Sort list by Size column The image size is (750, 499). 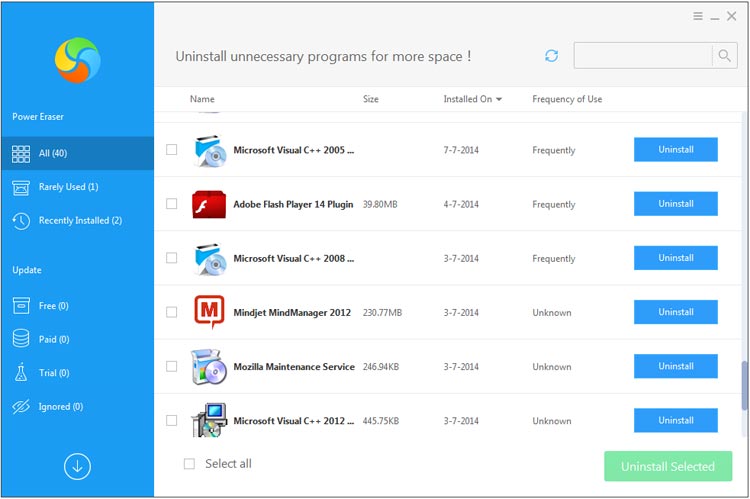tap(371, 99)
